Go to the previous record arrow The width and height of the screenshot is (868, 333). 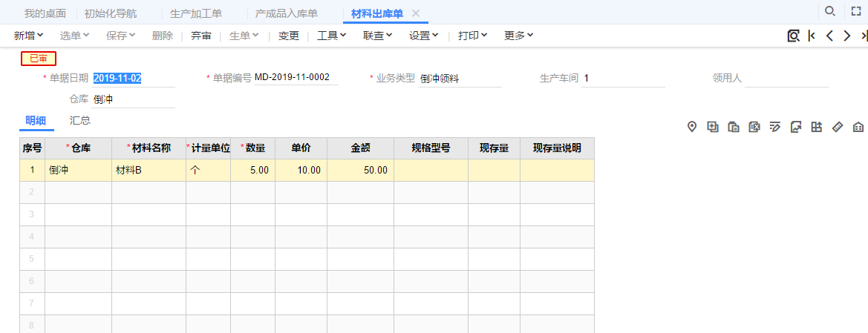tap(829, 36)
